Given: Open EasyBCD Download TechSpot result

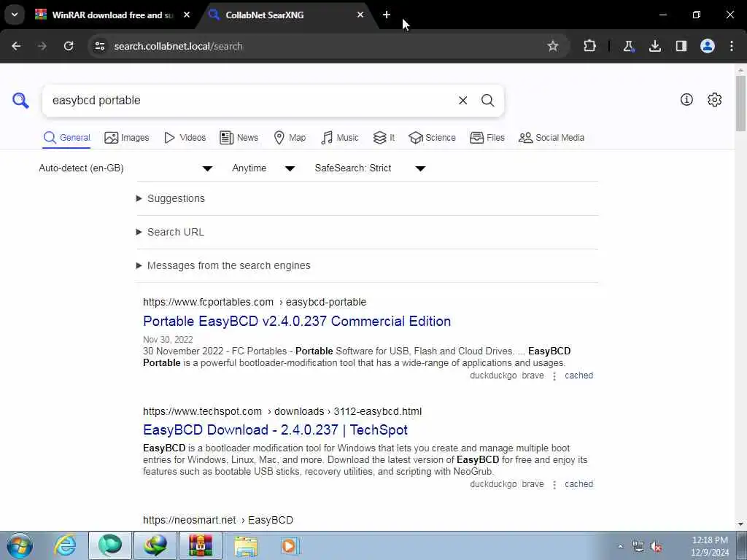Looking at the screenshot, I should [x=275, y=429].
